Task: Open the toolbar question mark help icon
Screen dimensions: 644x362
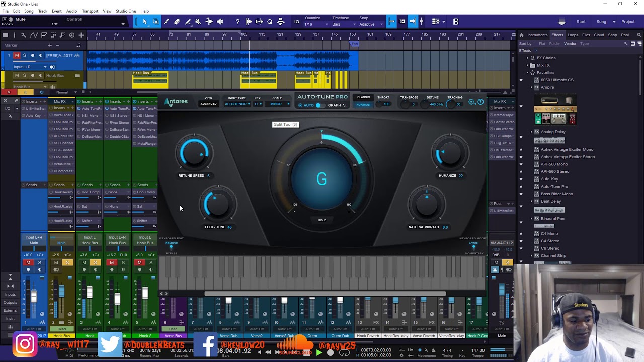Action: click(x=237, y=22)
